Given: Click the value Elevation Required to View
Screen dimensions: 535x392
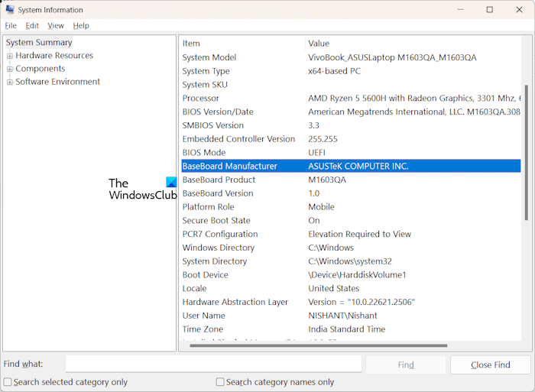Looking at the screenshot, I should click(x=360, y=234).
